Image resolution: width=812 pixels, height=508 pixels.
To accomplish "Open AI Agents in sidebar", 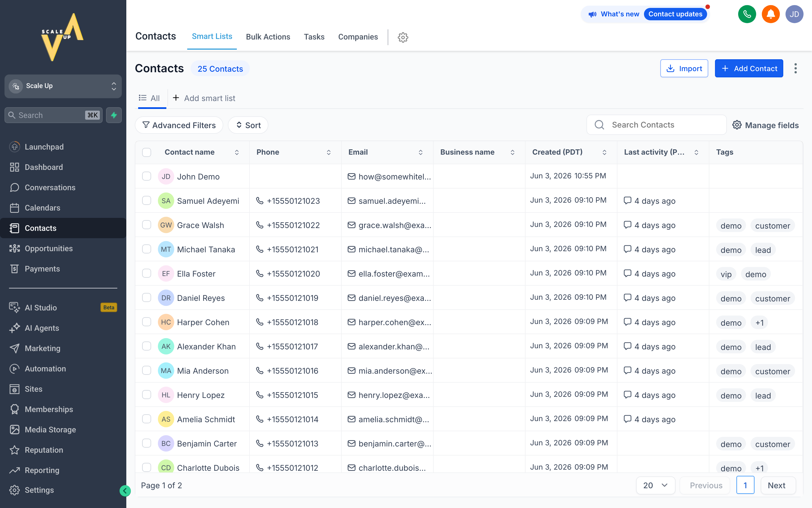I will [x=63, y=328].
